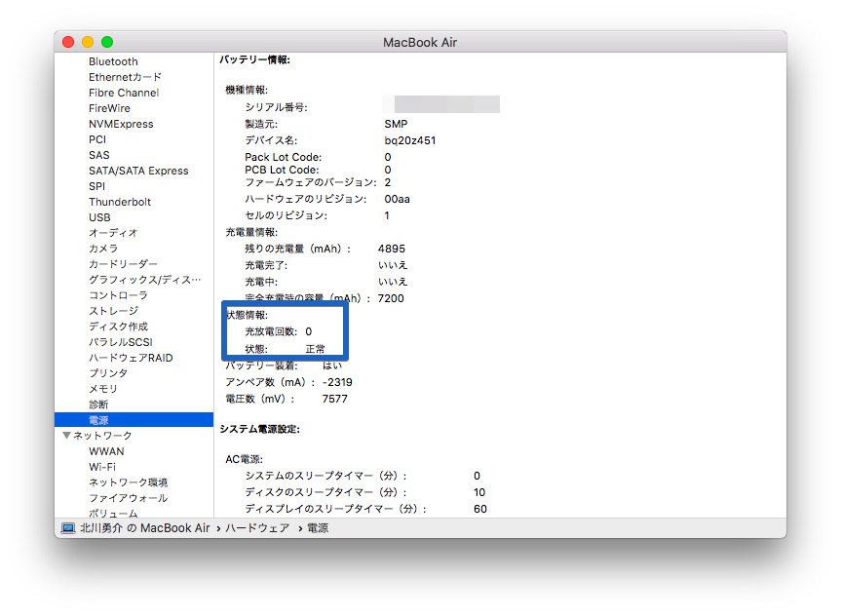Select highlighted 電源 sidebar item
Image resolution: width=841 pixels, height=616 pixels.
tap(134, 420)
